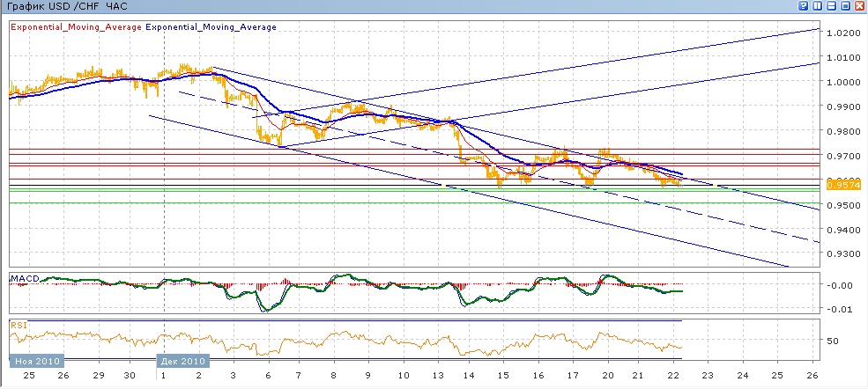Click the 0.9500 price axis label
The height and width of the screenshot is (389, 868).
coord(844,205)
